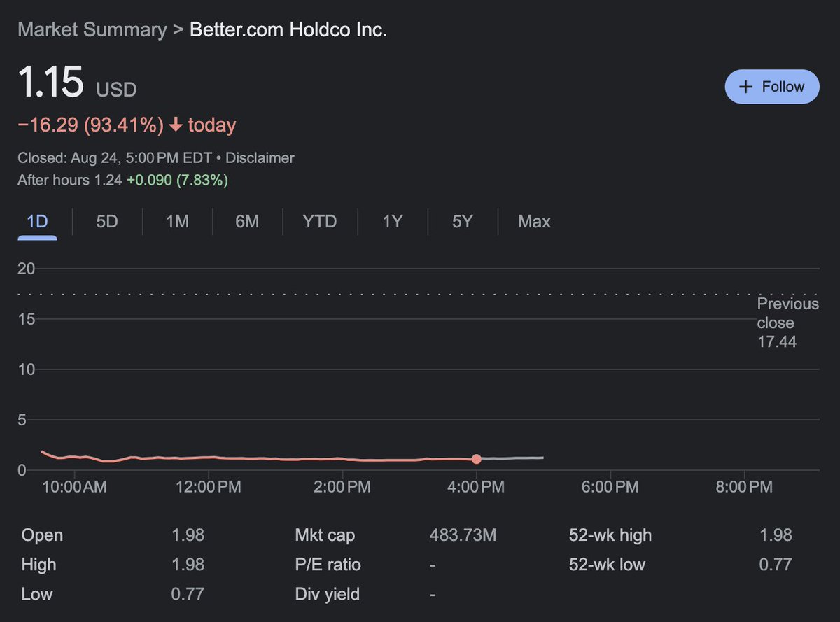Click the 12:00 PM axis label
Viewport: 840px width, 622px height.
pos(209,487)
